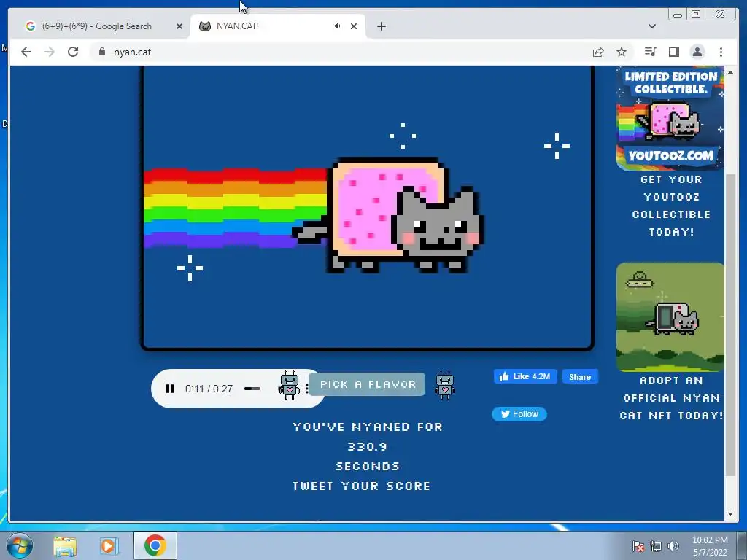
Task: Open the Youtooz limited edition collectible ad
Action: [670, 118]
